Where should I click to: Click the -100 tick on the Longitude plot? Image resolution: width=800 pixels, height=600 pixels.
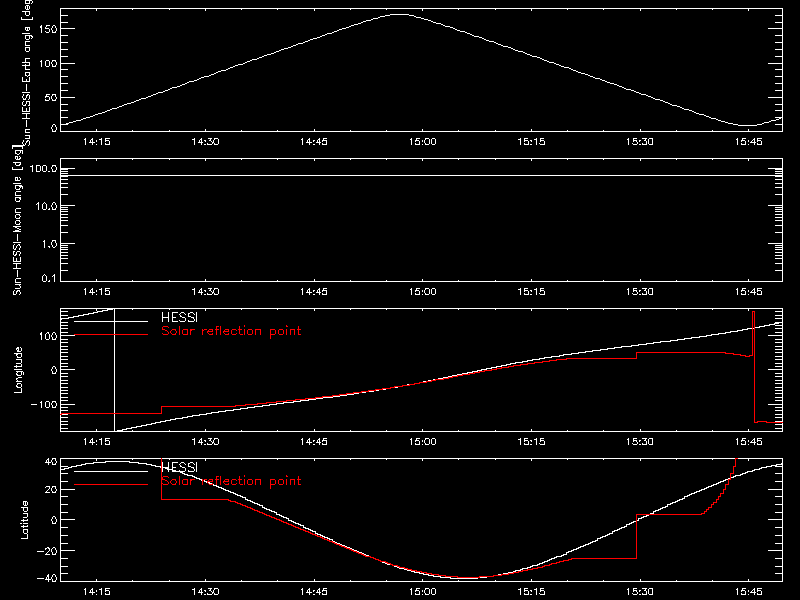43,404
